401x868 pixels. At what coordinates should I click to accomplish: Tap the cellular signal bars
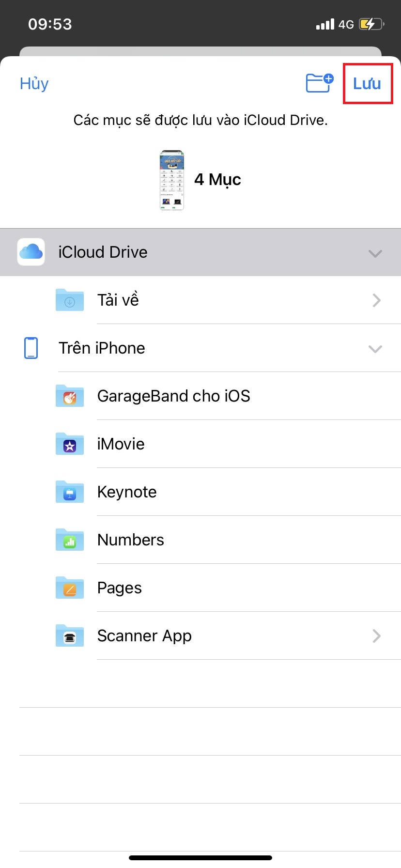(x=325, y=24)
